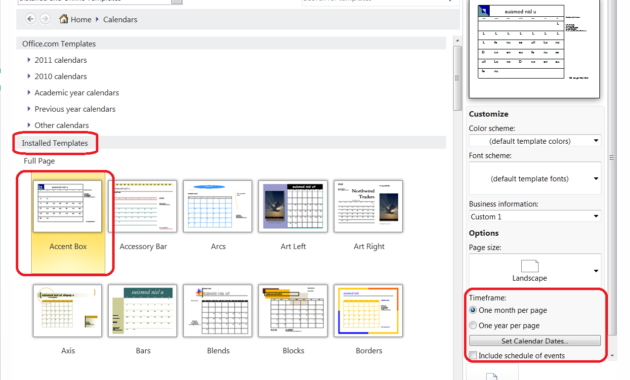630x380 pixels.
Task: Click the Home house icon
Action: pos(63,18)
